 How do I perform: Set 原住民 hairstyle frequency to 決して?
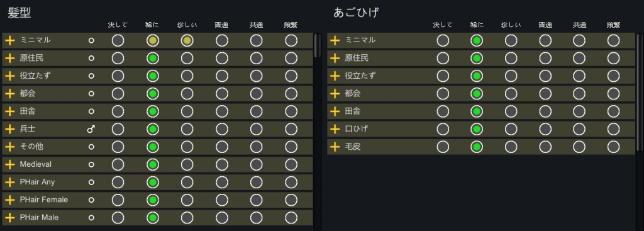(118, 58)
